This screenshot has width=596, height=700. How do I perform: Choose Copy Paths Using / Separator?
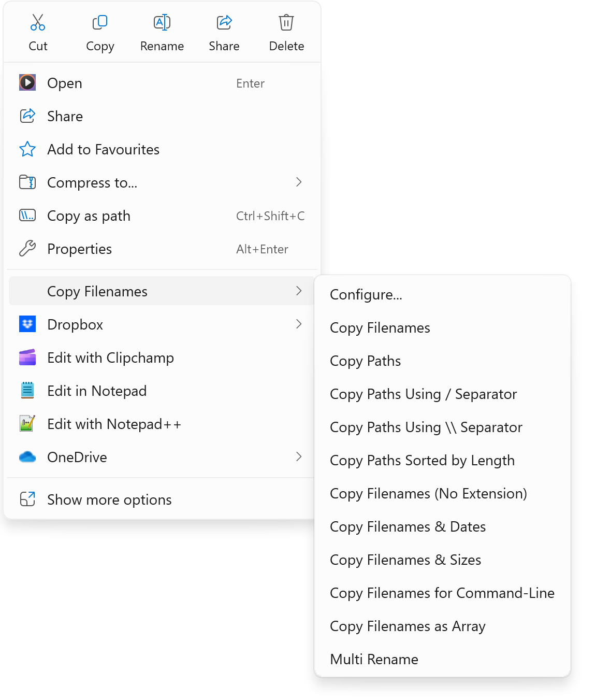pyautogui.click(x=423, y=394)
